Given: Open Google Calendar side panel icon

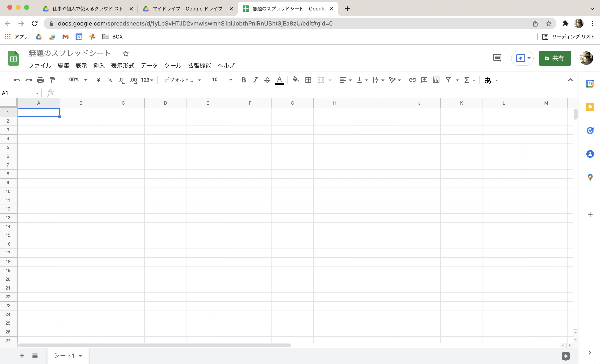Looking at the screenshot, I should click(590, 84).
